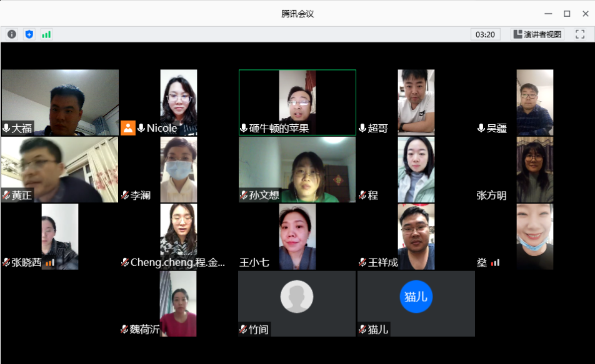Click the muted microphone icon for 竹间
Viewport: 595px width, 364px height.
click(244, 329)
